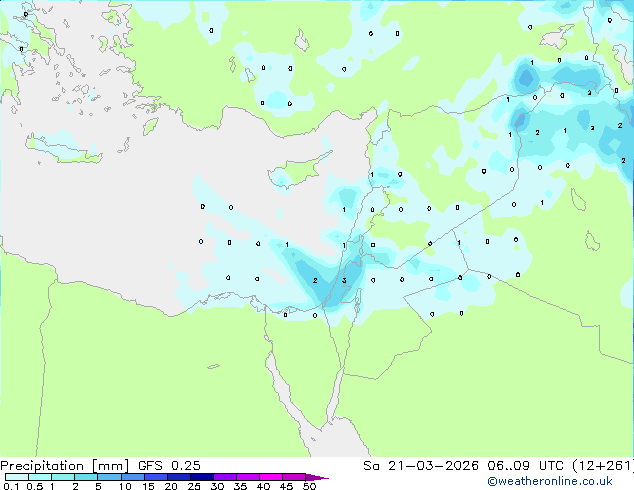This screenshot has width=634, height=490.
Task: Click the 'Precipitation' title word
Action: (42, 466)
